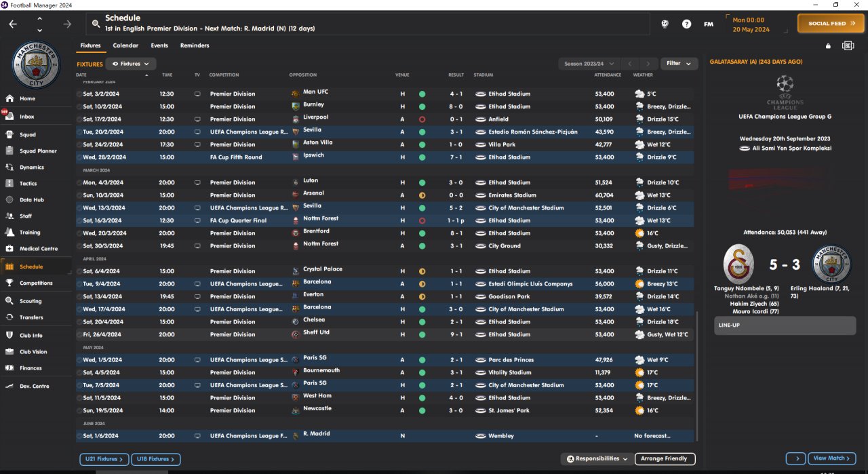
Task: Click the Arrange Friendly button
Action: 665,459
